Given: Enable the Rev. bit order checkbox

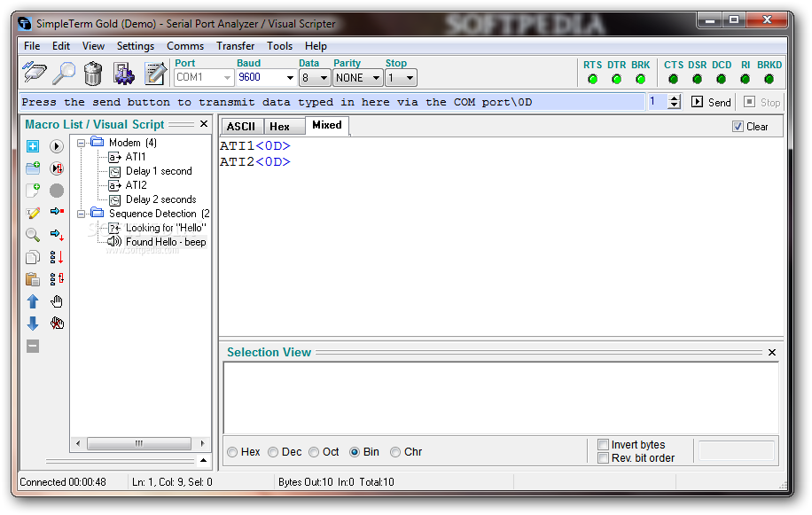Looking at the screenshot, I should tap(603, 458).
